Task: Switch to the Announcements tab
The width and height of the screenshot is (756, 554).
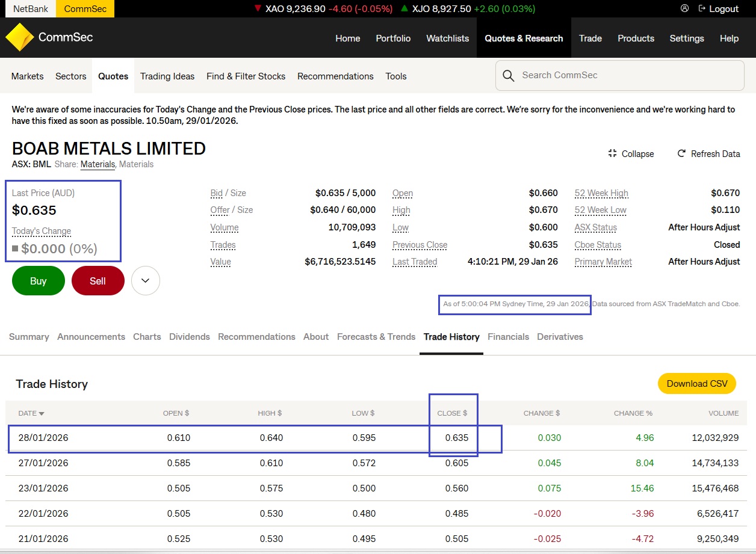Action: pyautogui.click(x=91, y=337)
